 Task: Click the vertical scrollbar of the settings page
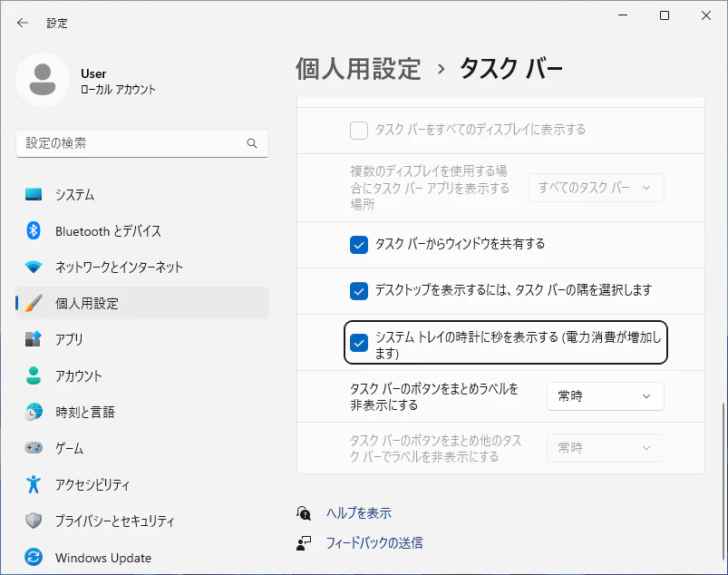pyautogui.click(x=723, y=482)
